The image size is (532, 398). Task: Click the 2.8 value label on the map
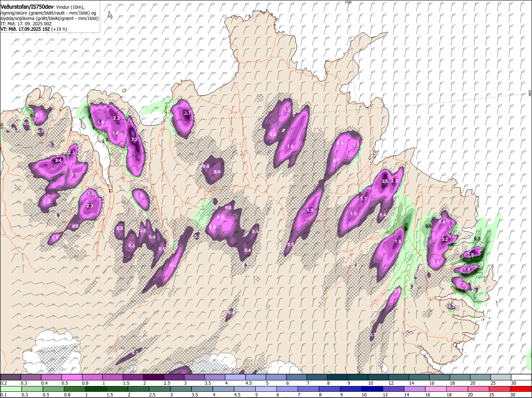coord(471,255)
